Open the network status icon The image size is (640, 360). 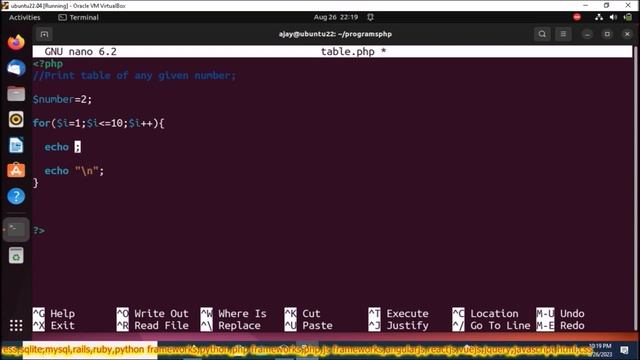[599, 17]
